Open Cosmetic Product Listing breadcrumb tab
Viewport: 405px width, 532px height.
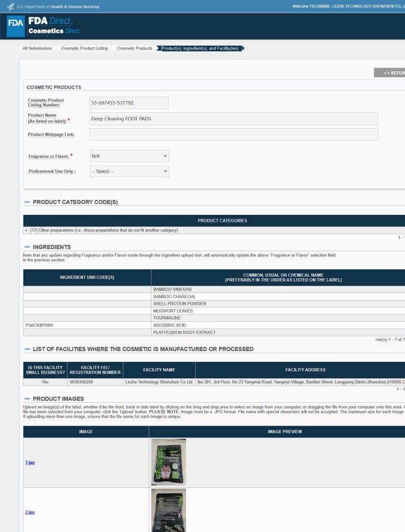(x=85, y=48)
